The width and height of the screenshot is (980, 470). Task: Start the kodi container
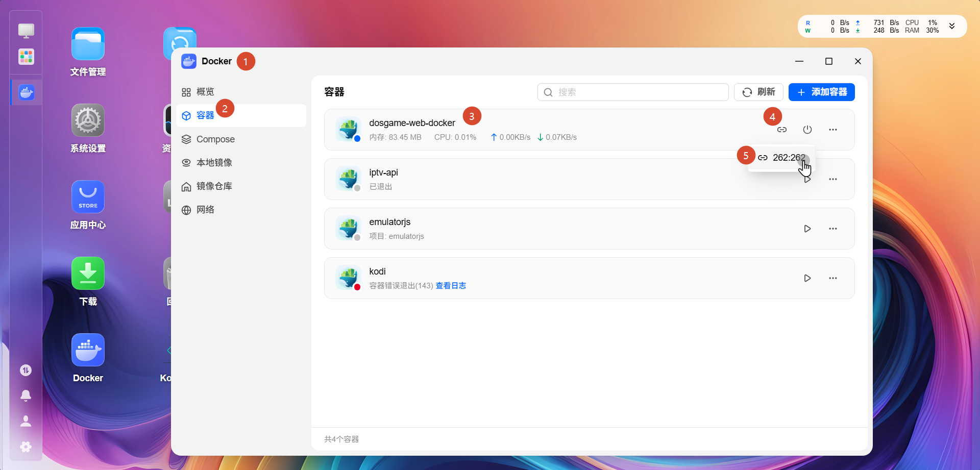(x=807, y=278)
